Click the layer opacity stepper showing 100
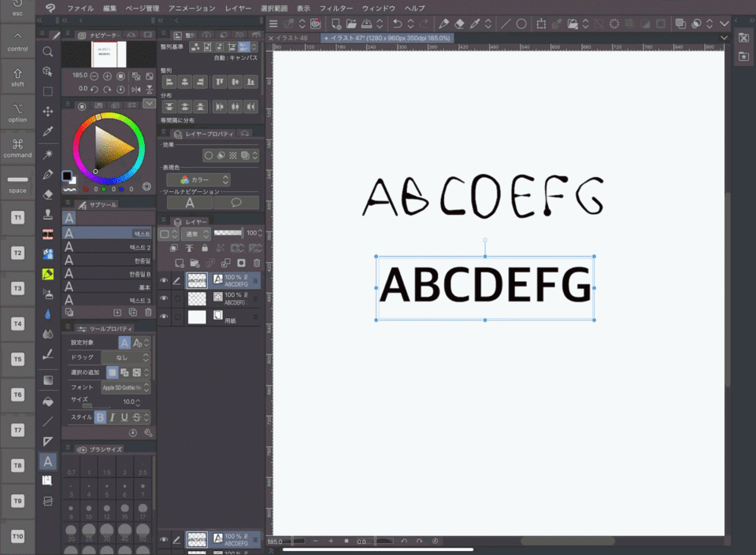 tap(261, 233)
